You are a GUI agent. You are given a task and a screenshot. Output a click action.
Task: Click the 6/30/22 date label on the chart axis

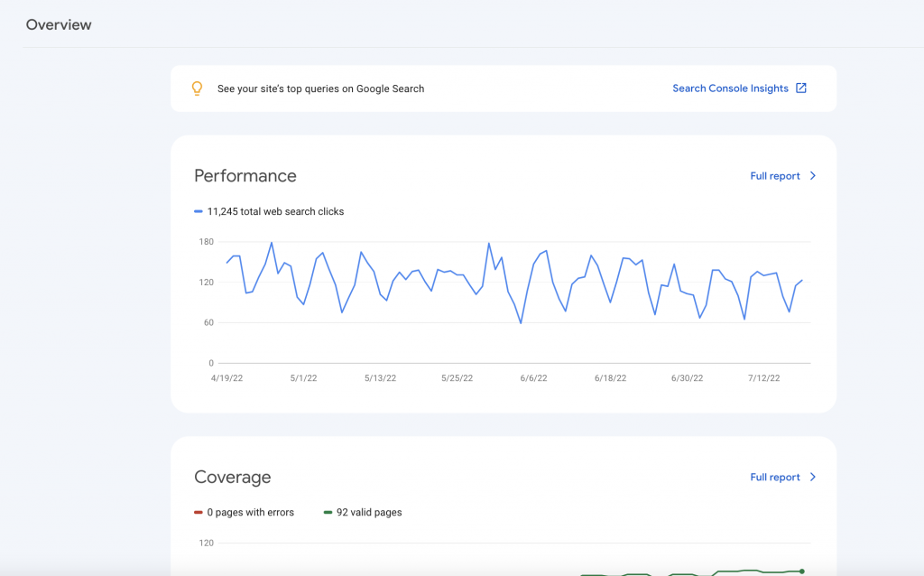click(x=687, y=378)
